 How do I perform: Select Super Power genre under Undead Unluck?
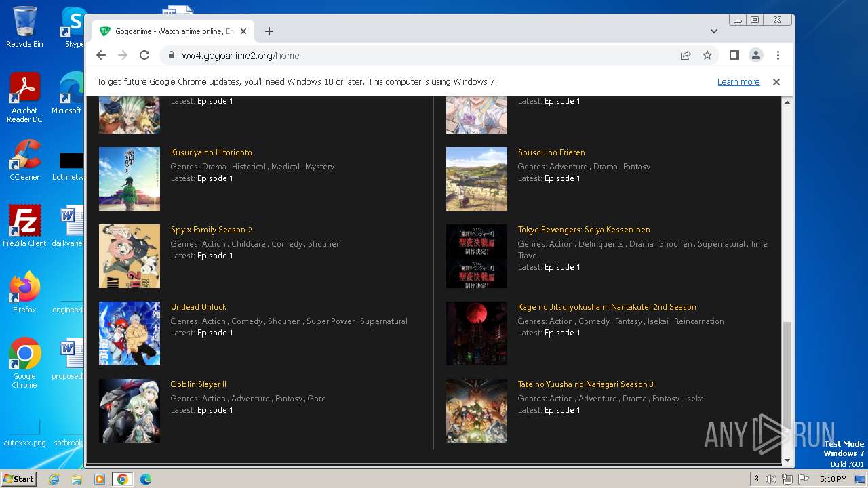click(x=330, y=321)
